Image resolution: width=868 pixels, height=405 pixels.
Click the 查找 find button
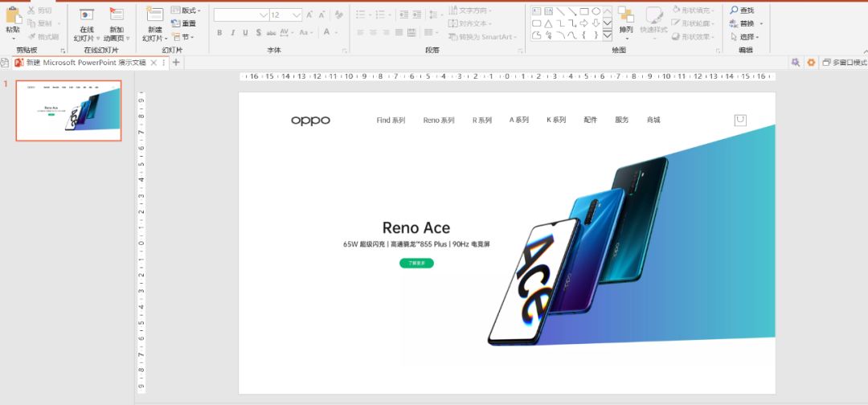742,10
